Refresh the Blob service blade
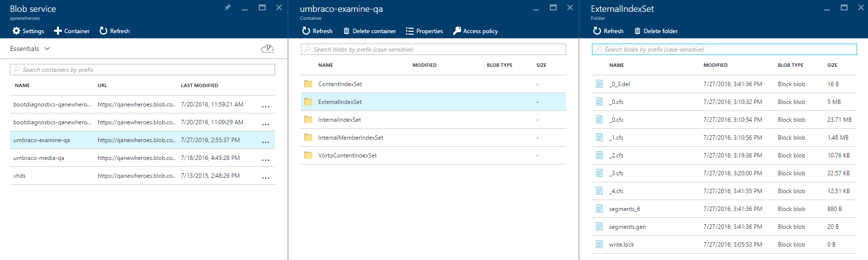This screenshot has height=260, width=868. click(x=115, y=31)
